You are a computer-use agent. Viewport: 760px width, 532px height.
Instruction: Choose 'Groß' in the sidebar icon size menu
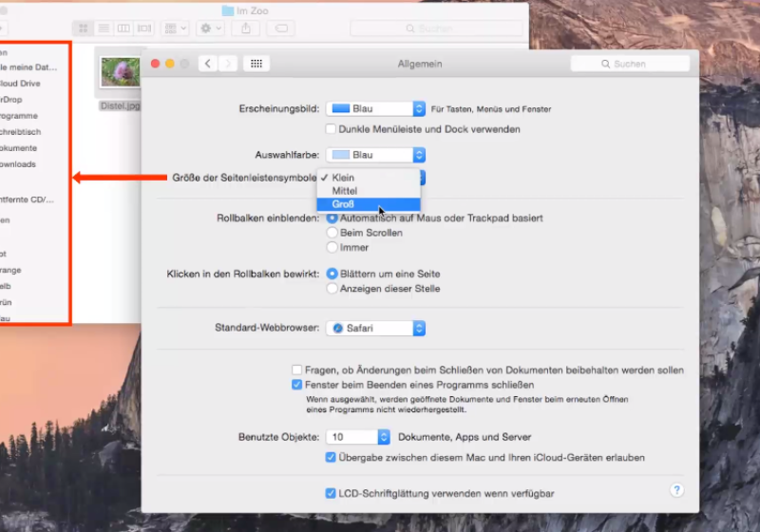click(x=343, y=204)
